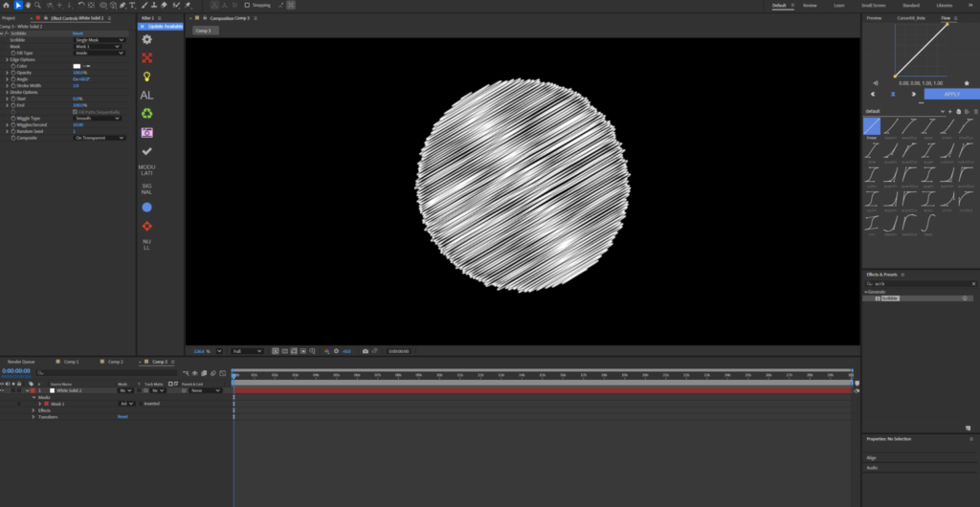
Task: Click the Home icon in the toolbar
Action: click(x=7, y=5)
